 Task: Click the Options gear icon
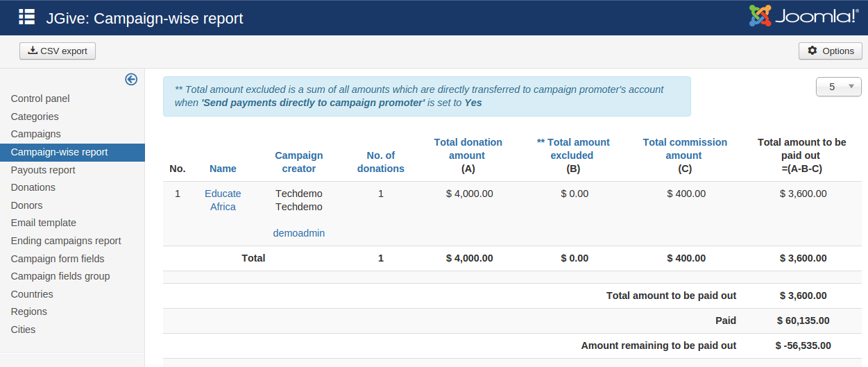click(x=812, y=51)
